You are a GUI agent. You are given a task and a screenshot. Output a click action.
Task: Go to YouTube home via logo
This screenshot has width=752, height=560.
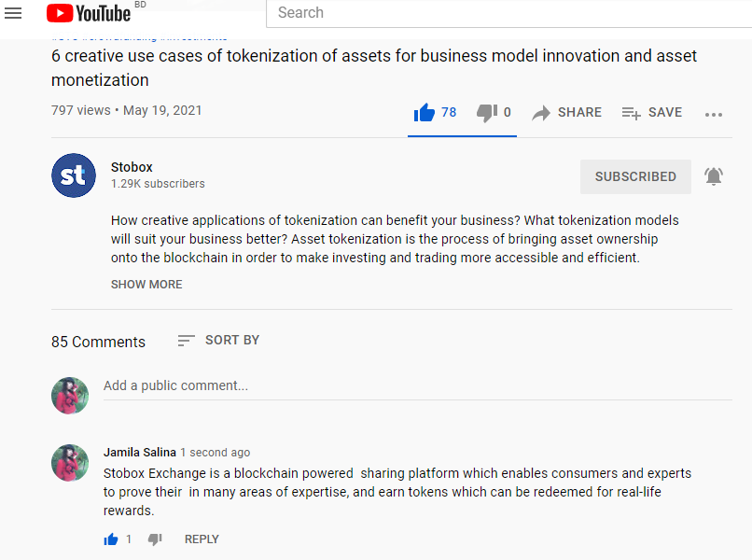coord(89,13)
